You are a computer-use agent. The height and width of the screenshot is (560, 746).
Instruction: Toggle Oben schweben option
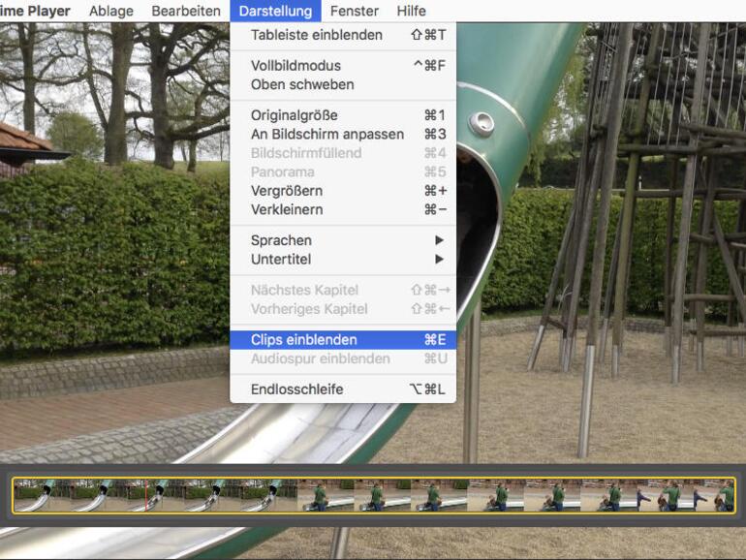click(x=343, y=84)
